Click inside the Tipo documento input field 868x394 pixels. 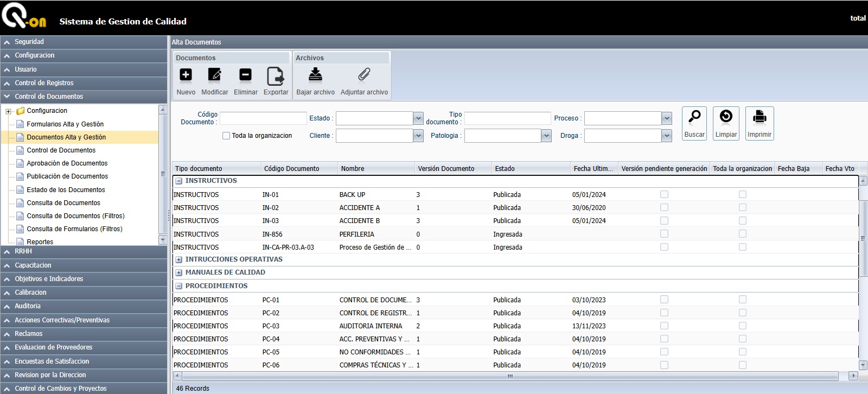pyautogui.click(x=507, y=118)
